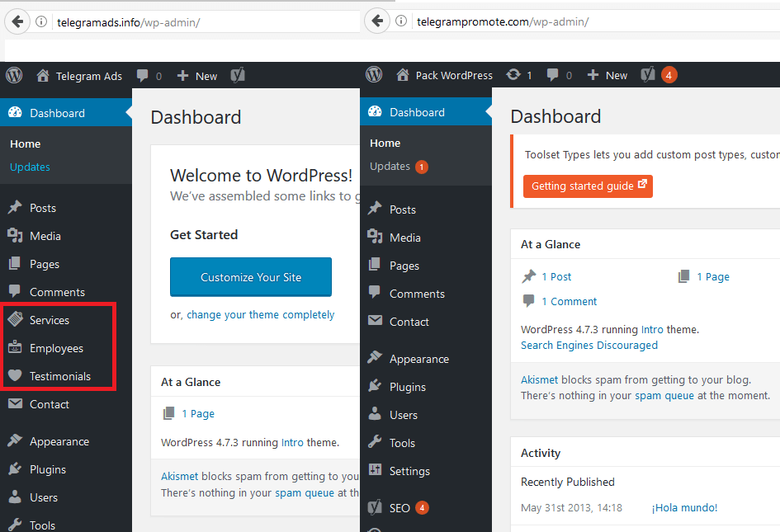Image resolution: width=780 pixels, height=532 pixels.
Task: Click the Yoast SEO icon in the Telegram Ads admin bar
Action: pos(238,76)
